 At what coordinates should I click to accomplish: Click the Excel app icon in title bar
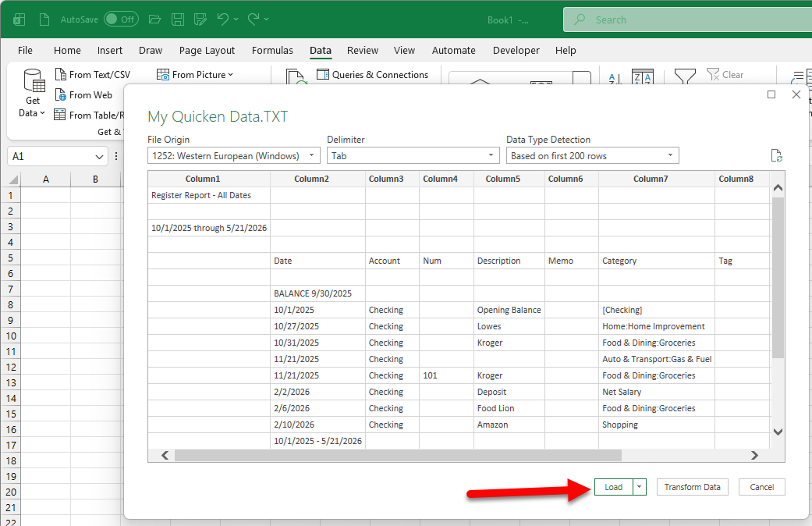[20, 20]
